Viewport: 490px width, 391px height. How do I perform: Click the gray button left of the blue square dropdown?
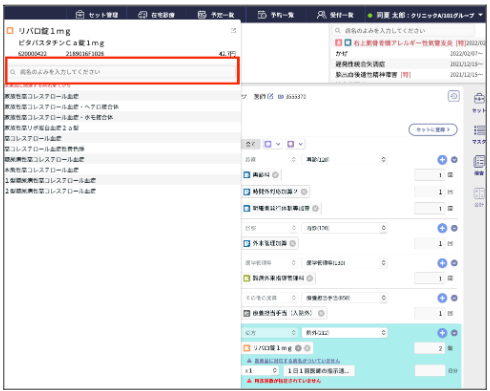coord(250,144)
